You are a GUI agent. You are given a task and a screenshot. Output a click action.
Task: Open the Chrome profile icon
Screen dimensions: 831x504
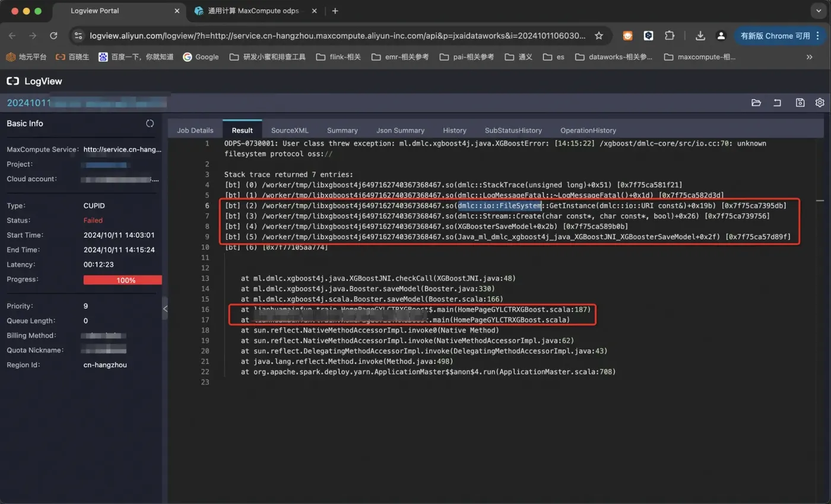[721, 36]
